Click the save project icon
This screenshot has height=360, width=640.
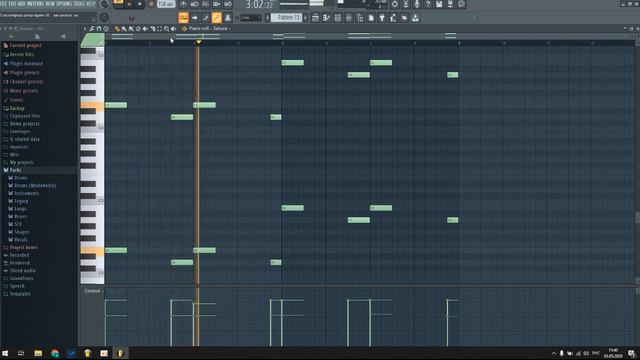(x=439, y=4)
